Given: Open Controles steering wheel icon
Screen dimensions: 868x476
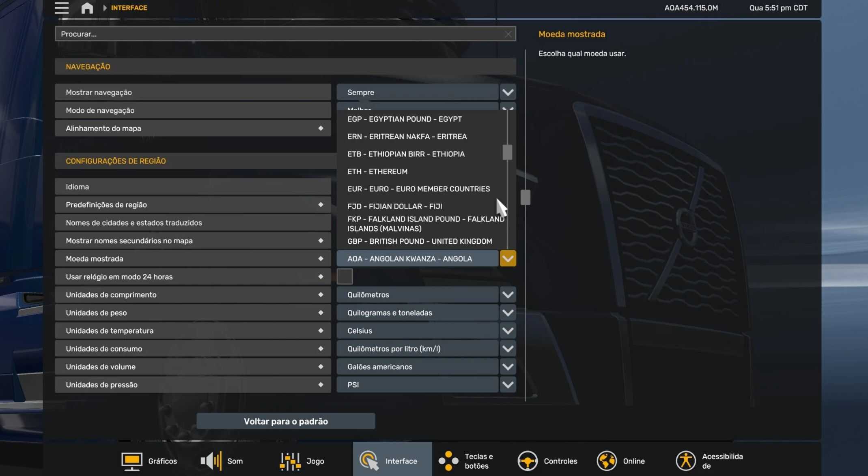Looking at the screenshot, I should point(527,461).
